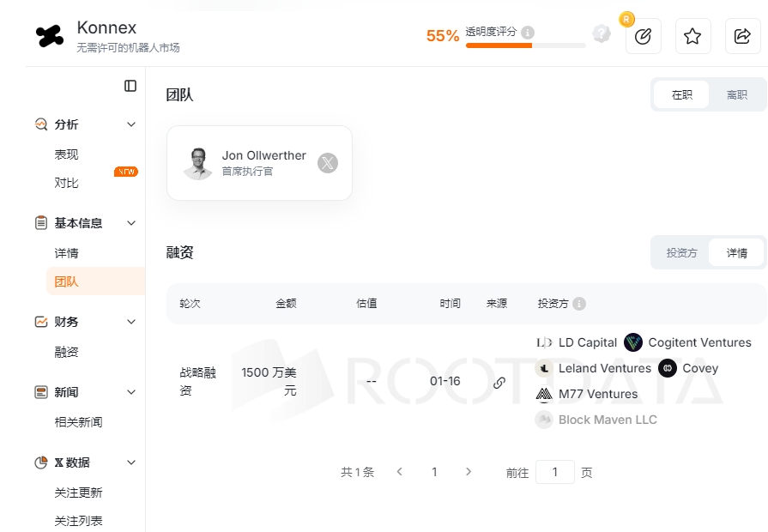
Task: Collapse the X 数据 sidebar section
Action: tap(131, 462)
